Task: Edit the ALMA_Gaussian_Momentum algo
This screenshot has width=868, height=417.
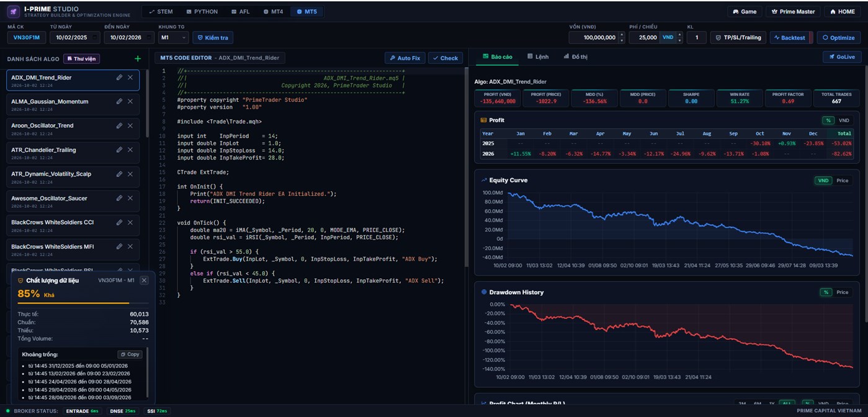Action: [119, 102]
